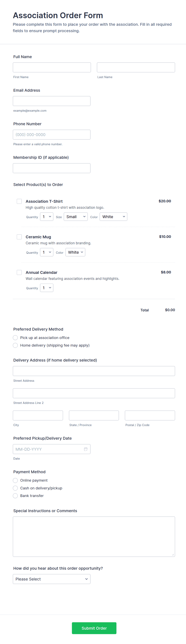Expand the T-Shirt Color dropdown
The width and height of the screenshot is (186, 644).
coord(113,217)
